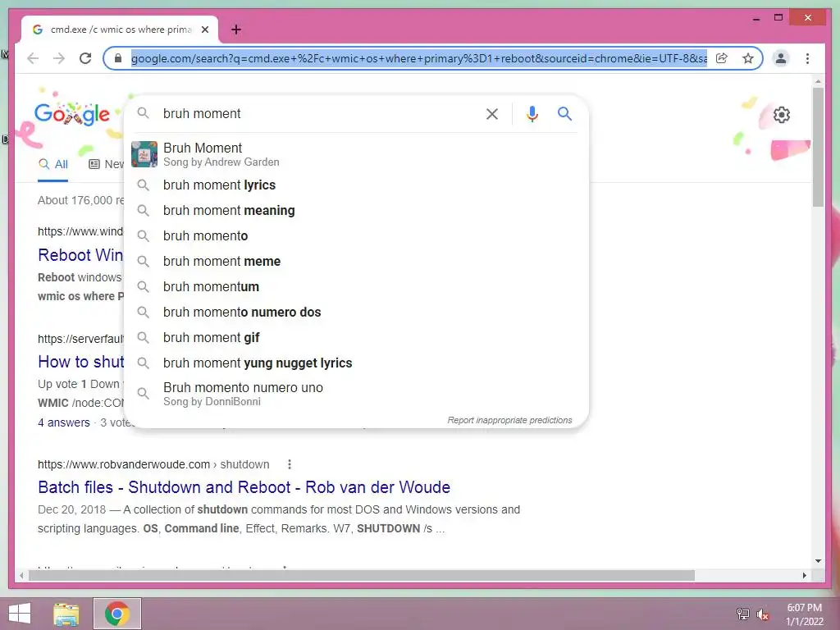Start voice search with the microphone

tap(532, 113)
